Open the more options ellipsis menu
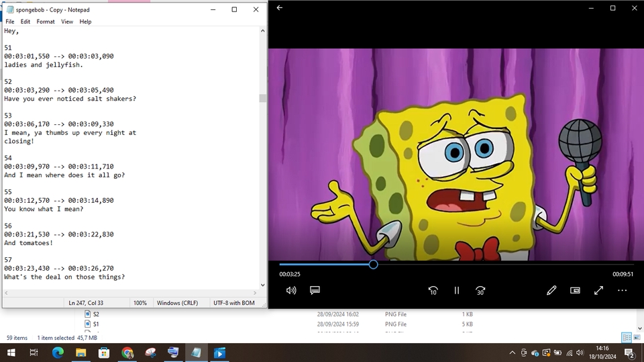This screenshot has width=644, height=362. click(x=623, y=290)
